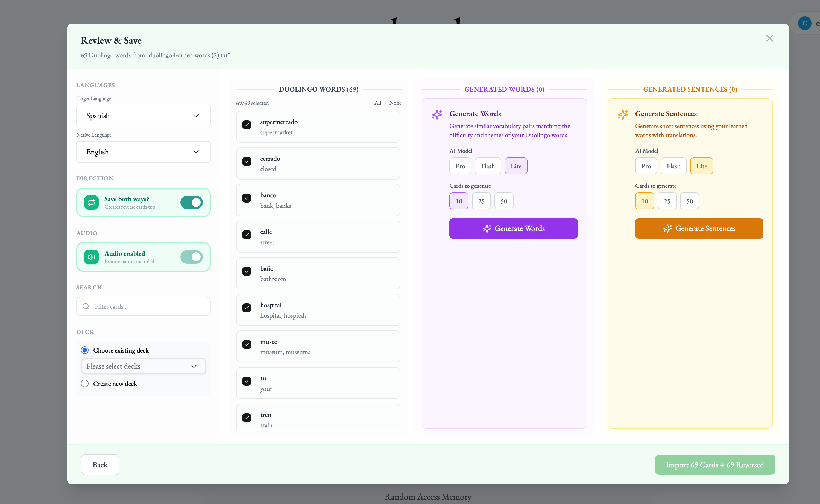Click the purple sparkle icon beside Generate Words

tap(437, 114)
